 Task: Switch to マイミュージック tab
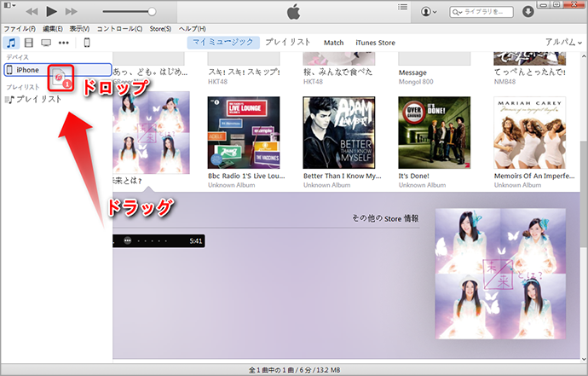coord(223,43)
